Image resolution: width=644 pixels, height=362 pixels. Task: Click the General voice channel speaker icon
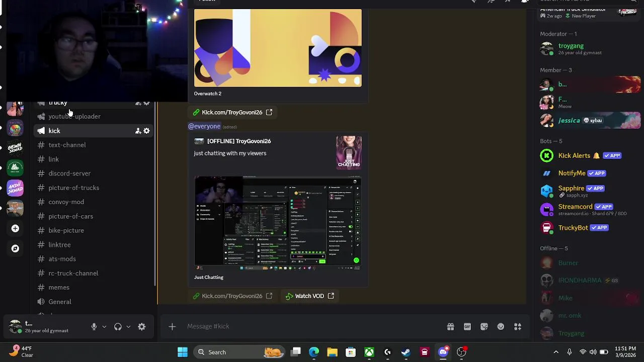(x=41, y=302)
